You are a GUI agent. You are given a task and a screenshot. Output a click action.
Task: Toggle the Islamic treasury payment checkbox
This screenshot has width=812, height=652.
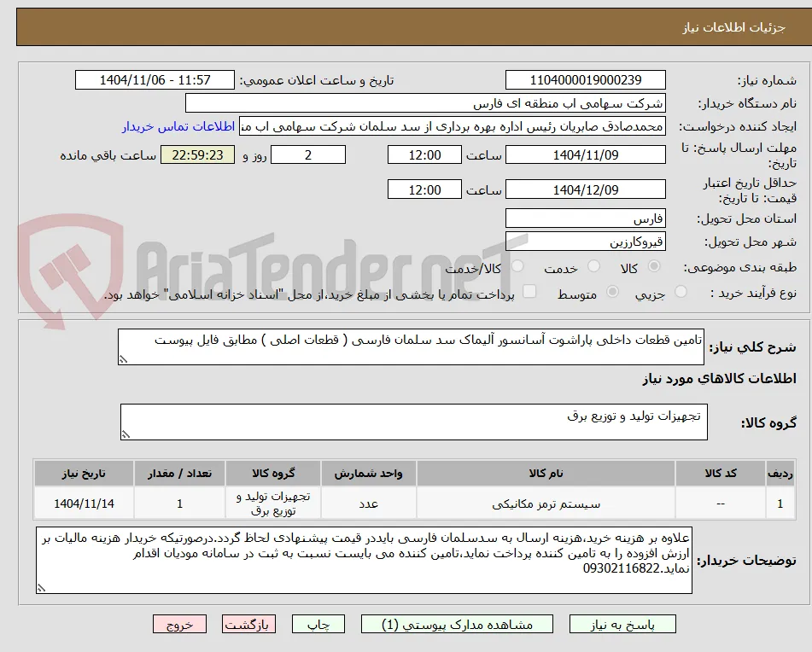click(529, 291)
